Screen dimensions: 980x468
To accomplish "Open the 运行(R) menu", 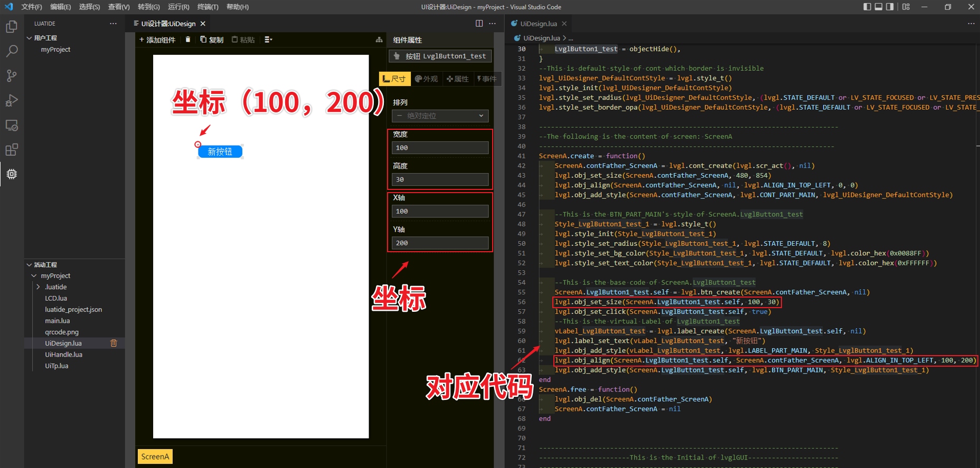I will click(178, 7).
